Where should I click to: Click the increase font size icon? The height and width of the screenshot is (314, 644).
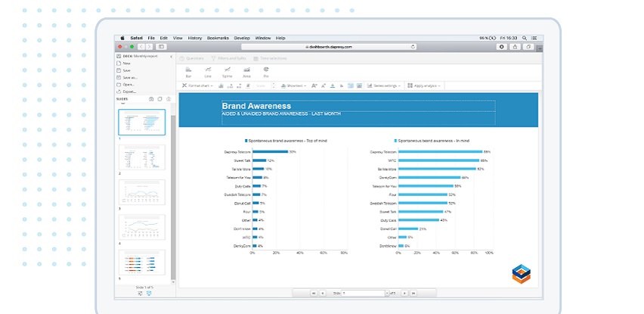314,85
